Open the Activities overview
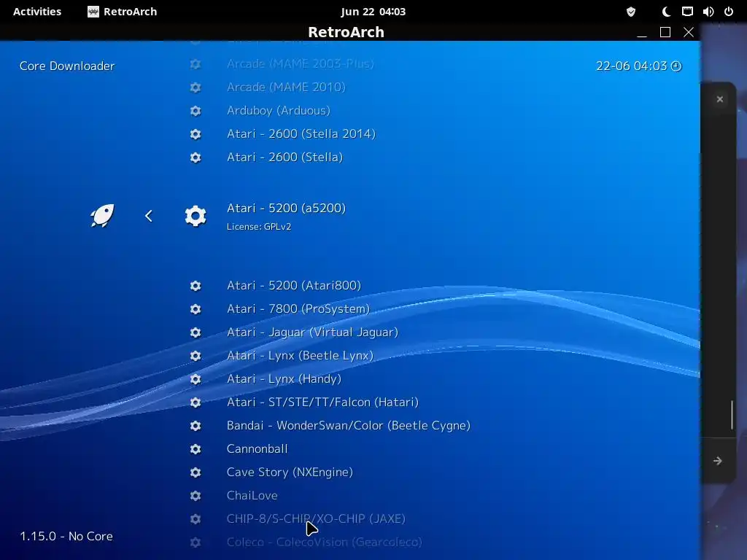The width and height of the screenshot is (747, 560). point(37,12)
